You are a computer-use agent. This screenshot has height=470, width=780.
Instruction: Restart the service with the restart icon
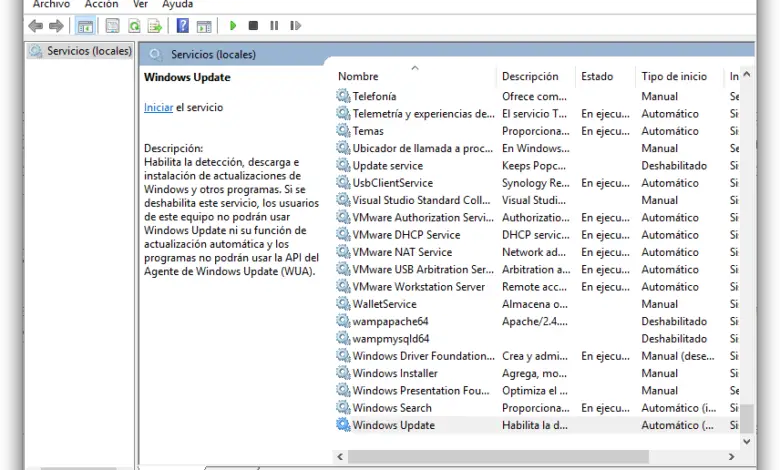[x=295, y=25]
